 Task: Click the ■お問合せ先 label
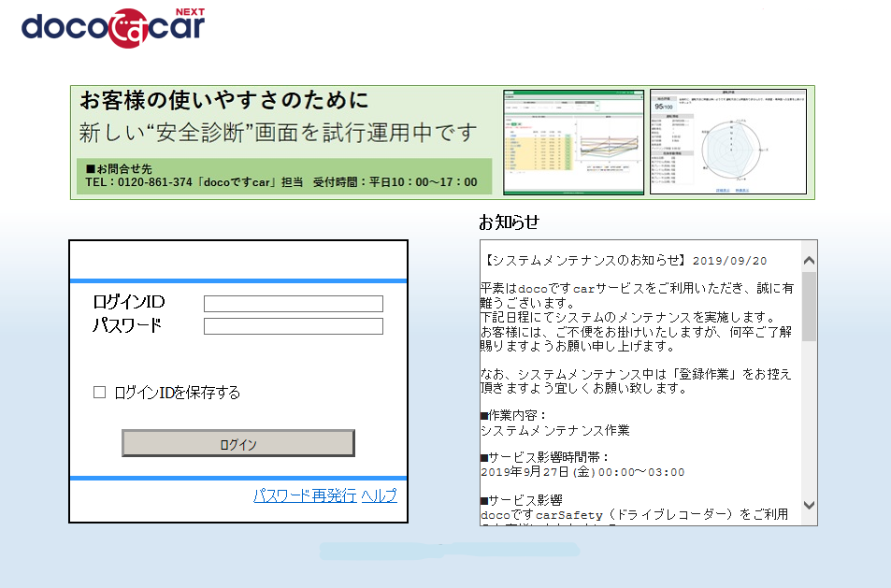click(119, 168)
